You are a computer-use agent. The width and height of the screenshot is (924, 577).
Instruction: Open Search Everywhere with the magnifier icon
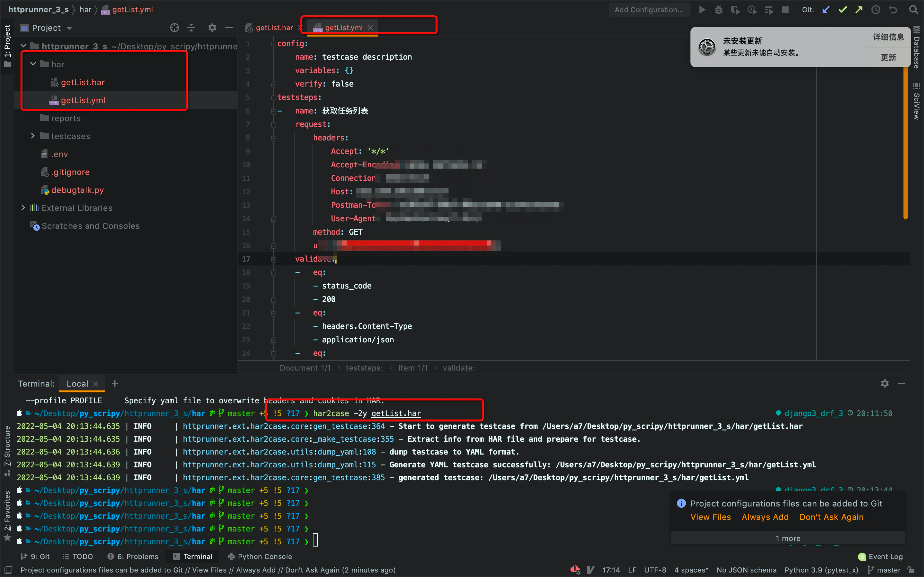[914, 10]
